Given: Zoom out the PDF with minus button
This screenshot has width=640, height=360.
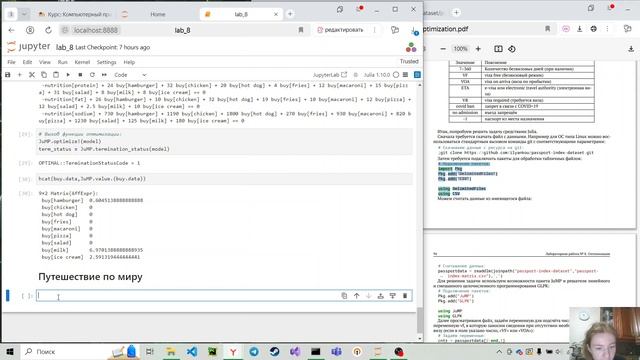Looking at the screenshot, I should (443, 49).
